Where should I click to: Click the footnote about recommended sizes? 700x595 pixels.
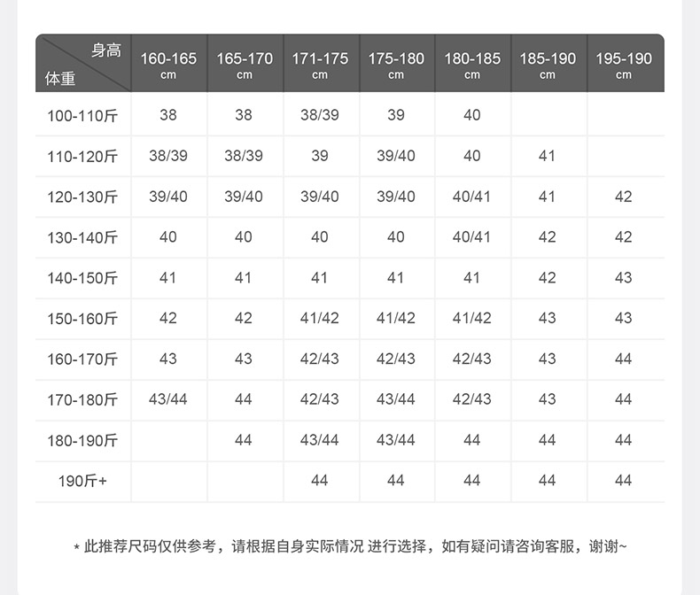351,546
